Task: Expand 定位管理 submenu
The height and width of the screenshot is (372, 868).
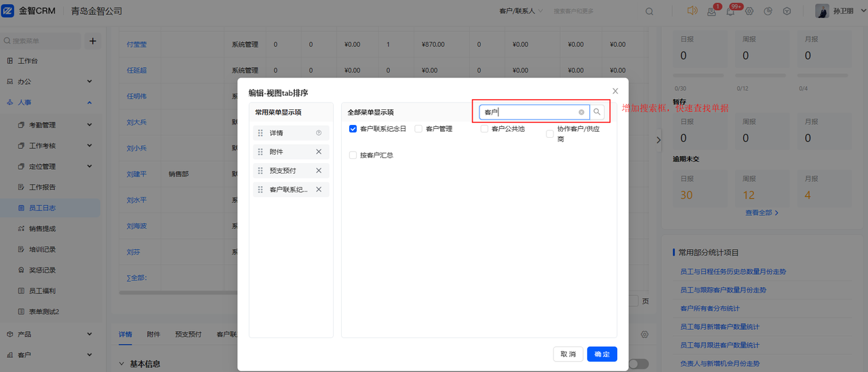Action: [x=90, y=166]
